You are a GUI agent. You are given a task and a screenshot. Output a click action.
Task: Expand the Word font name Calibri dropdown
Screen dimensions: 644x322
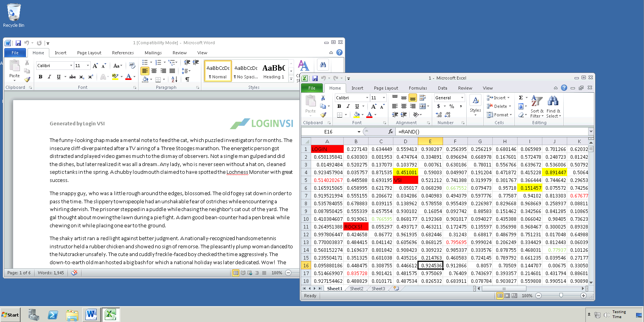71,66
